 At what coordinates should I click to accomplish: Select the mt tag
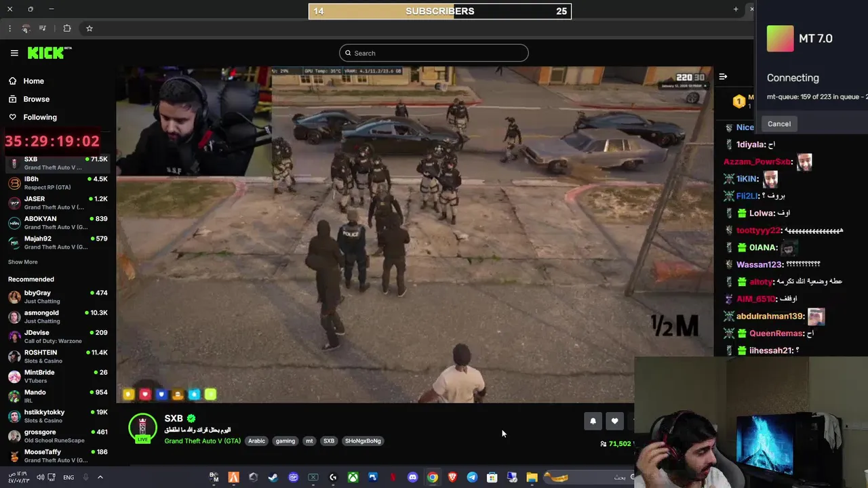tap(309, 441)
